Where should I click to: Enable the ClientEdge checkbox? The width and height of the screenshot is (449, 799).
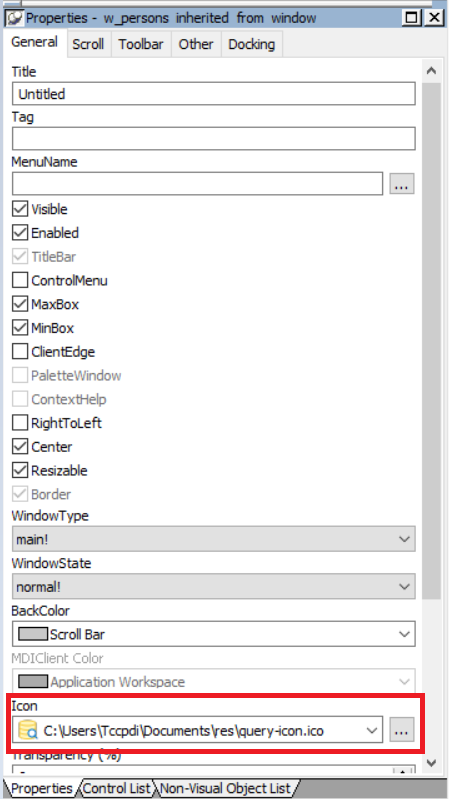point(20,352)
